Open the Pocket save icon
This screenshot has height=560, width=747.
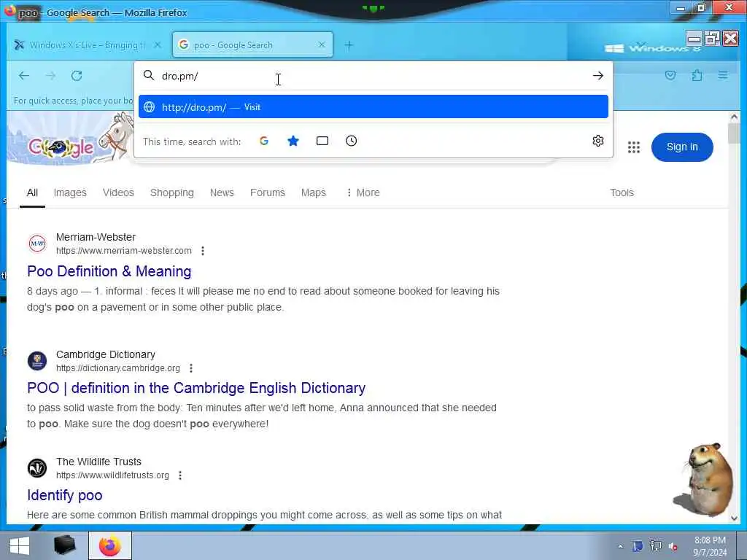pyautogui.click(x=670, y=75)
